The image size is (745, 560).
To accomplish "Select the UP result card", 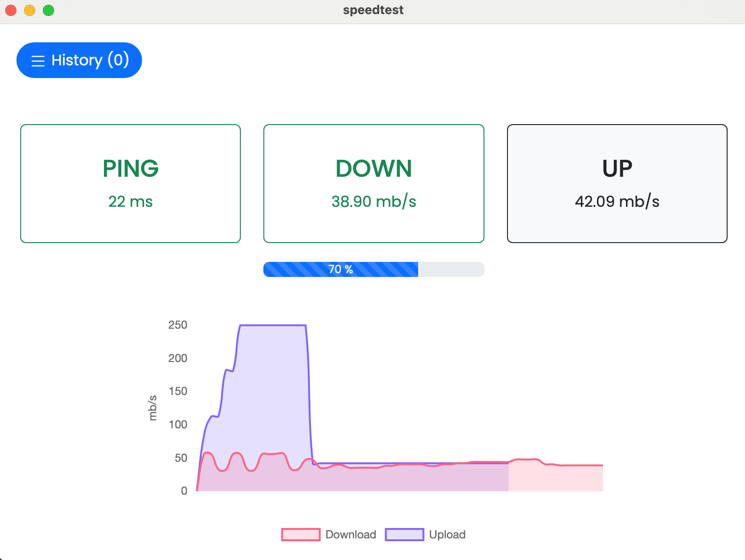I will (x=617, y=183).
